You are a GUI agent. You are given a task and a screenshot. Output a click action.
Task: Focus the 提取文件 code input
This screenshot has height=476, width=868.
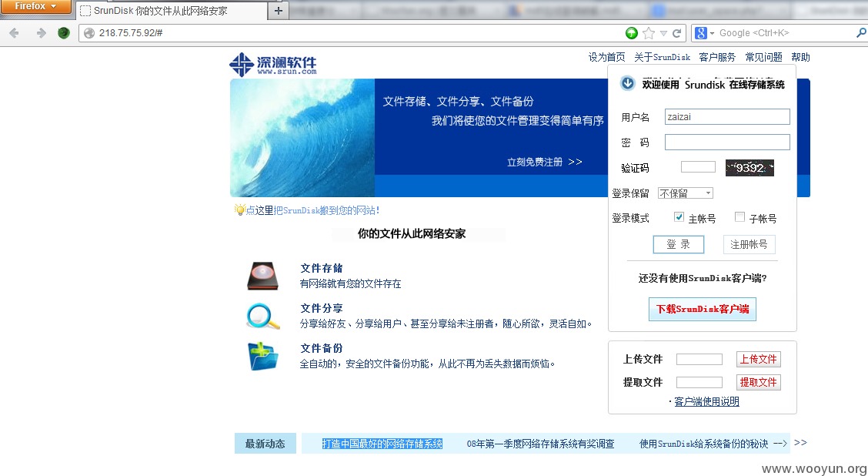(699, 382)
